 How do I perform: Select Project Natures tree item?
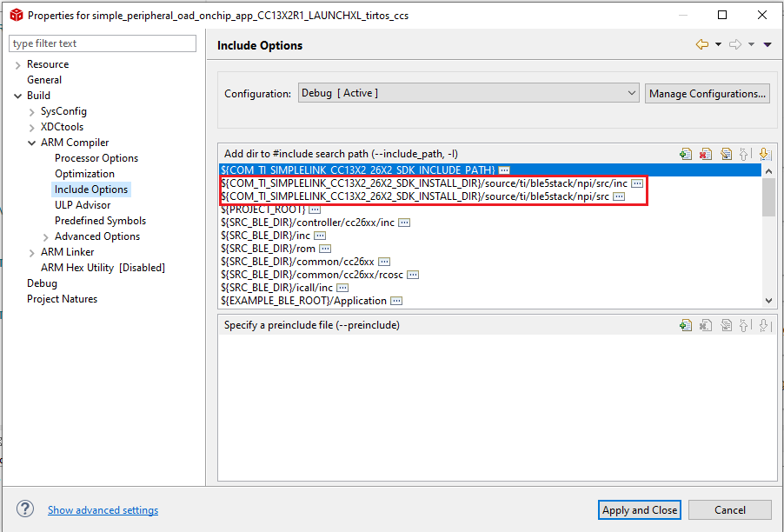click(x=62, y=299)
